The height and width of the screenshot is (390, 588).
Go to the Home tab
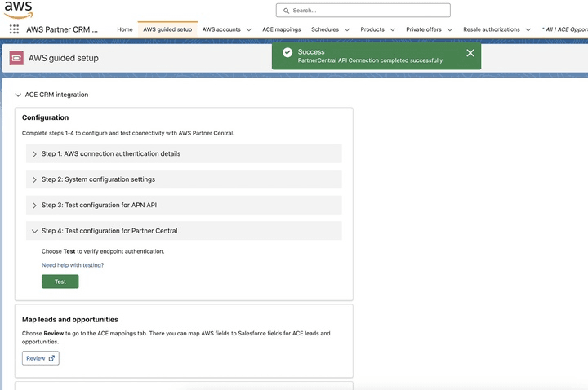coord(125,29)
